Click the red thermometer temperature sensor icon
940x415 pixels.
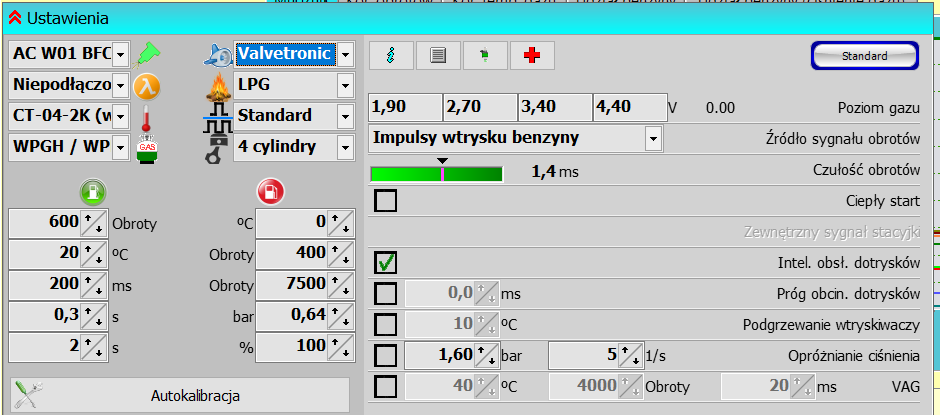(147, 116)
